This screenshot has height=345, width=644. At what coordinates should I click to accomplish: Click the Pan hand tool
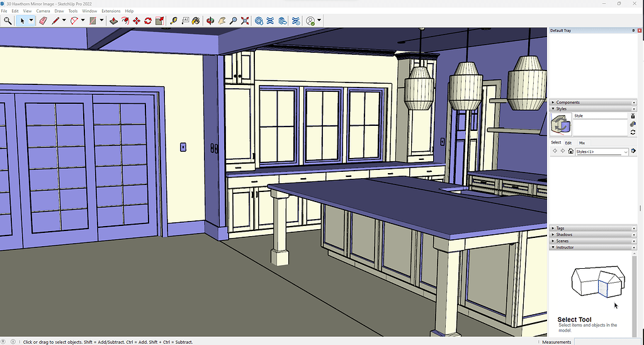pyautogui.click(x=222, y=21)
